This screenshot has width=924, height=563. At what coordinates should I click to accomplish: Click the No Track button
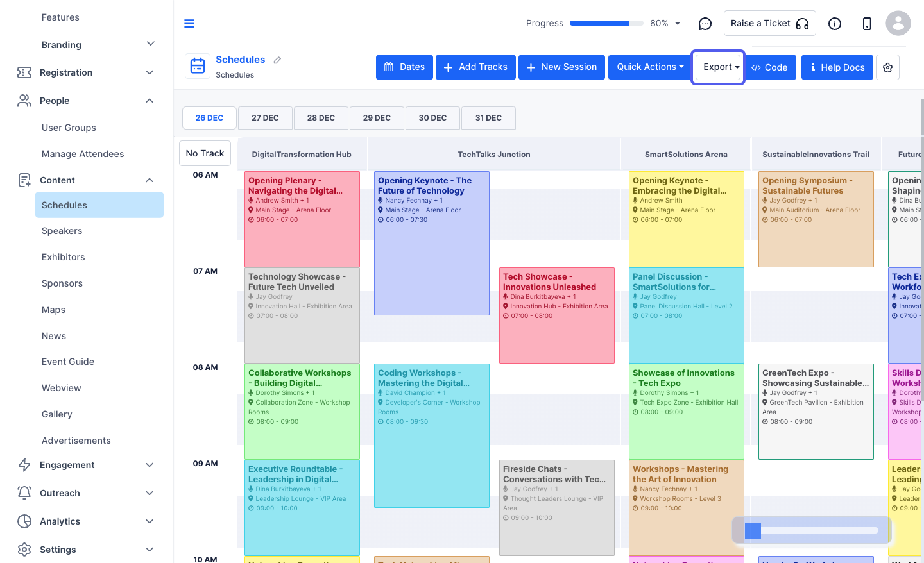[x=205, y=153]
